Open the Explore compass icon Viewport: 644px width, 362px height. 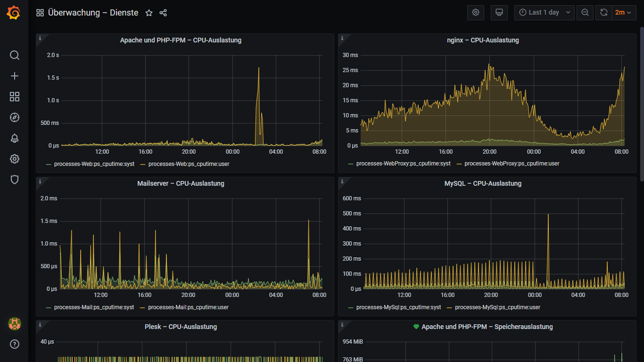[x=15, y=117]
